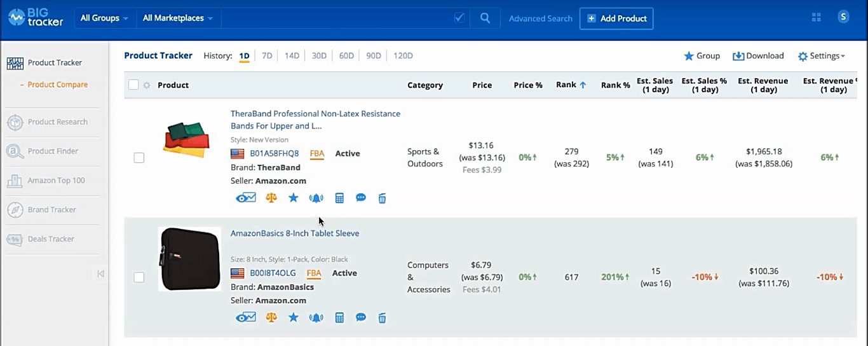Image resolution: width=868 pixels, height=346 pixels.
Task: Open the Product Compare sidebar link
Action: (57, 85)
